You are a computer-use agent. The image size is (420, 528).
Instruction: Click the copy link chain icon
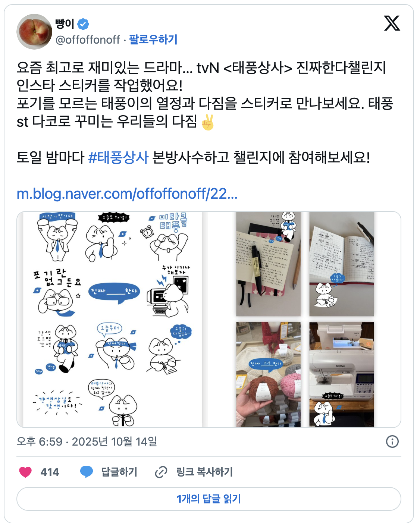click(x=161, y=472)
